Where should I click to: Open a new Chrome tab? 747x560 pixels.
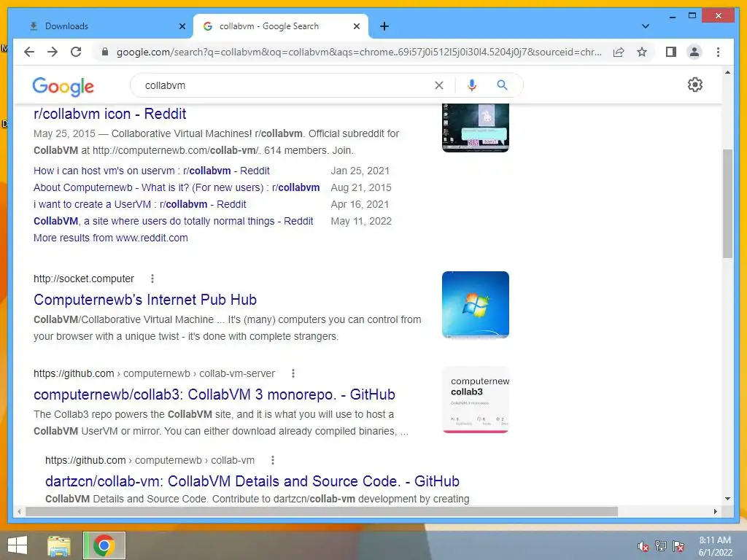point(384,26)
